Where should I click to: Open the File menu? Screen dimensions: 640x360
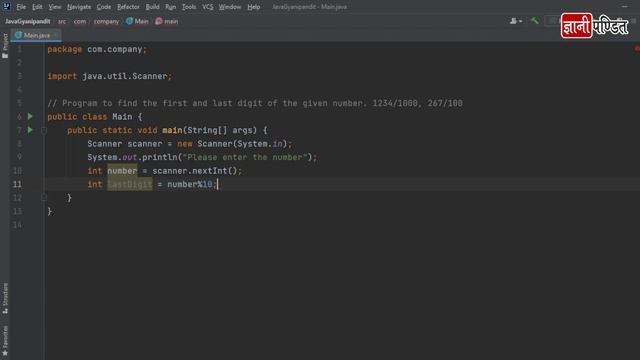(21, 7)
